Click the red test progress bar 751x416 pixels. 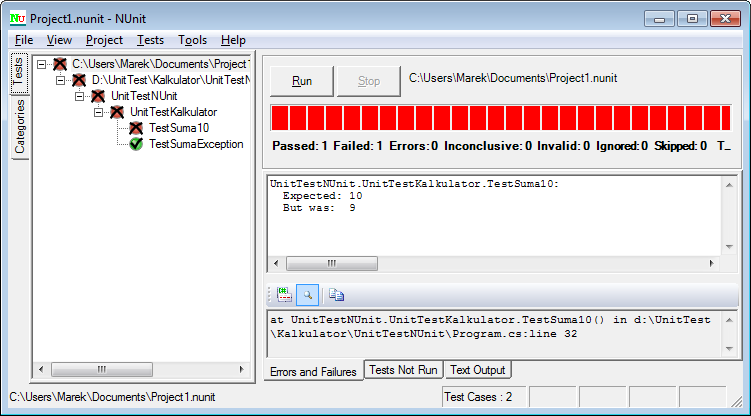coord(500,117)
